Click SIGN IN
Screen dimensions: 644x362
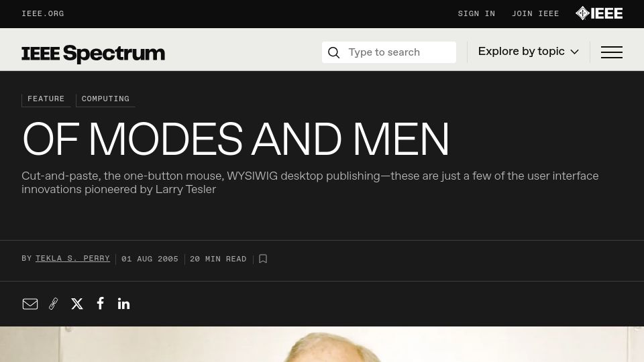[476, 13]
